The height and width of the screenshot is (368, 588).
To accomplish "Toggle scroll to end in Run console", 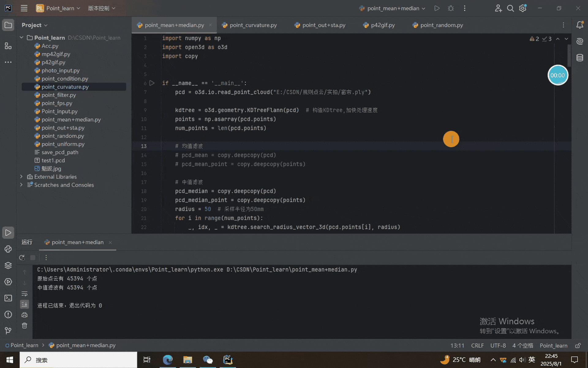I will (x=24, y=304).
